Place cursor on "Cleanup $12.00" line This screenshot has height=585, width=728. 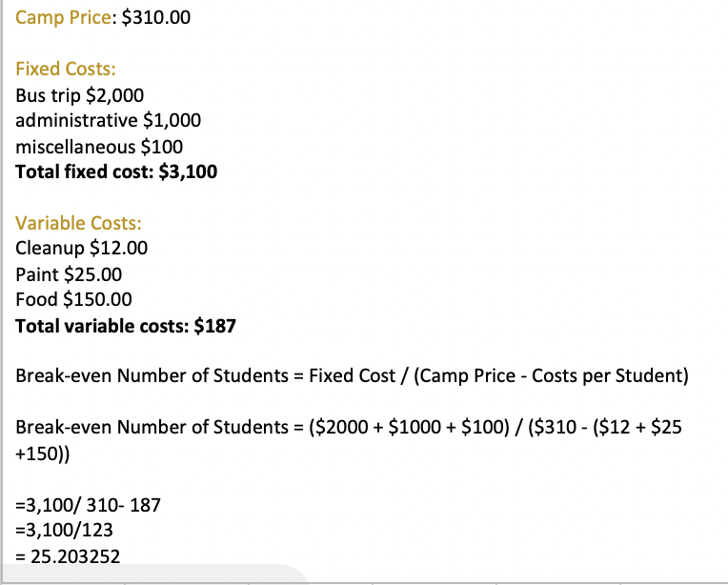coord(82,249)
